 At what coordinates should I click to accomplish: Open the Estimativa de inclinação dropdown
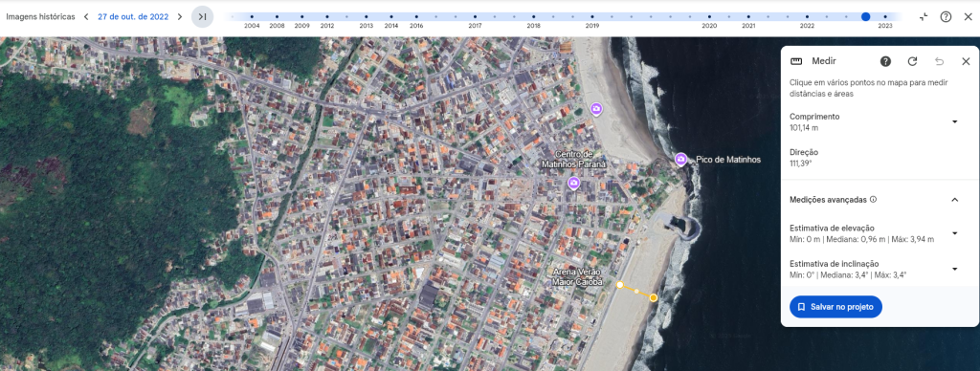point(954,269)
